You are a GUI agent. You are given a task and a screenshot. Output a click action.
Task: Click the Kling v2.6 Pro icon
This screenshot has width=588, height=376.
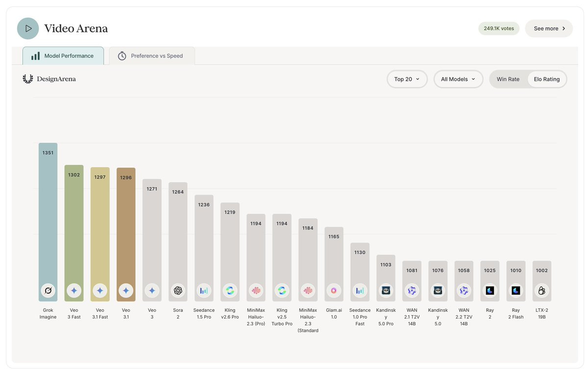pos(230,291)
